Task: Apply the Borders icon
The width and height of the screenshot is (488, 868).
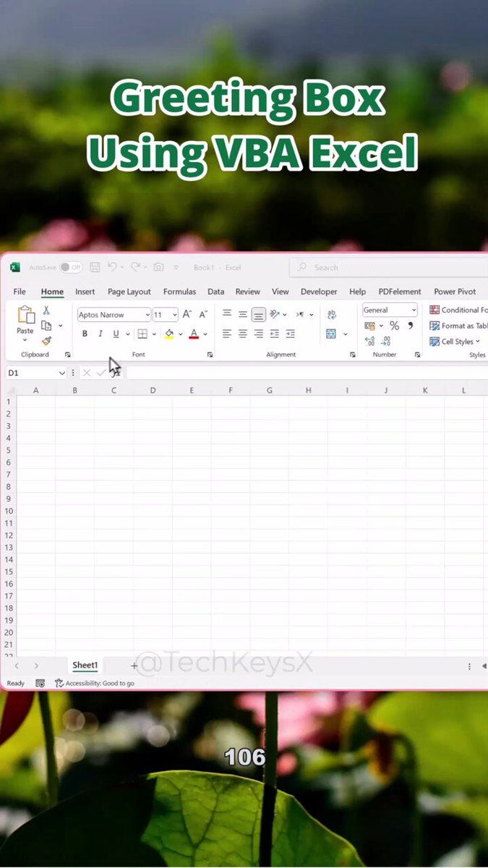Action: click(x=142, y=334)
